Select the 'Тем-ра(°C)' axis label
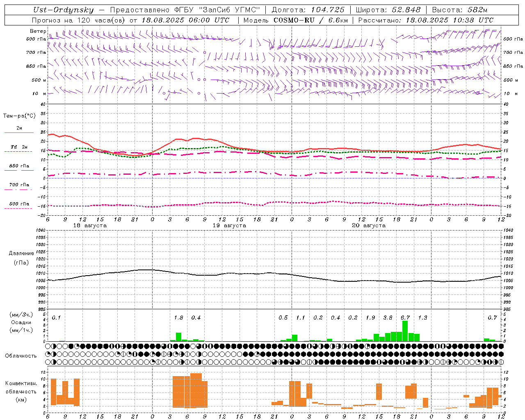Screen dimensions: 525x420 [x=19, y=116]
